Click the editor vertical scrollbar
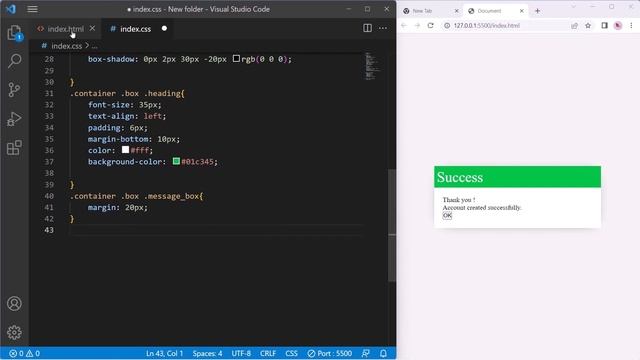The width and height of the screenshot is (640, 360). (x=392, y=225)
